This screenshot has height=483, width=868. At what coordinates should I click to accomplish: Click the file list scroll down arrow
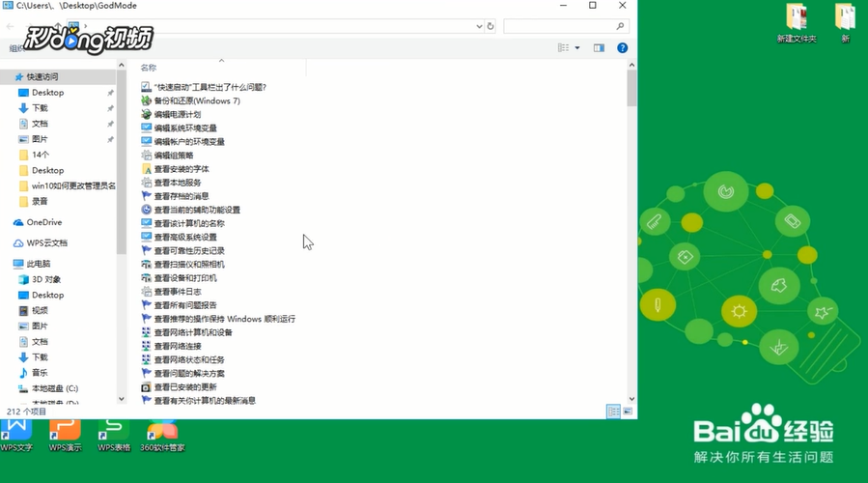631,399
